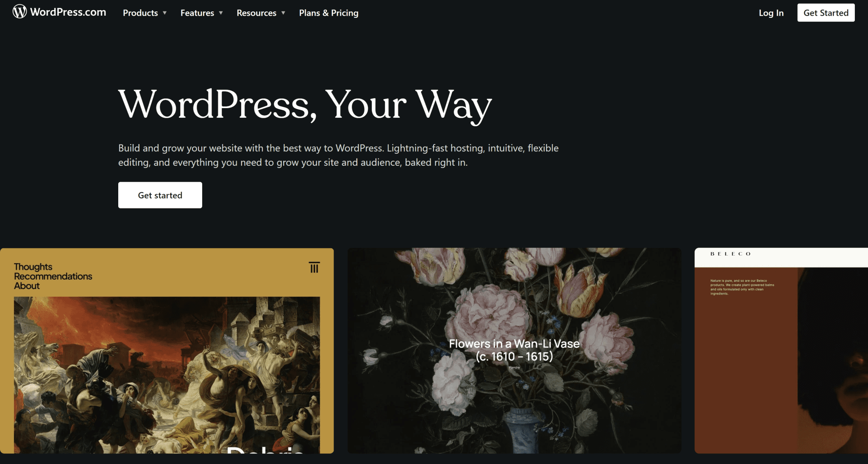
Task: Click the hero Get started button
Action: point(160,195)
